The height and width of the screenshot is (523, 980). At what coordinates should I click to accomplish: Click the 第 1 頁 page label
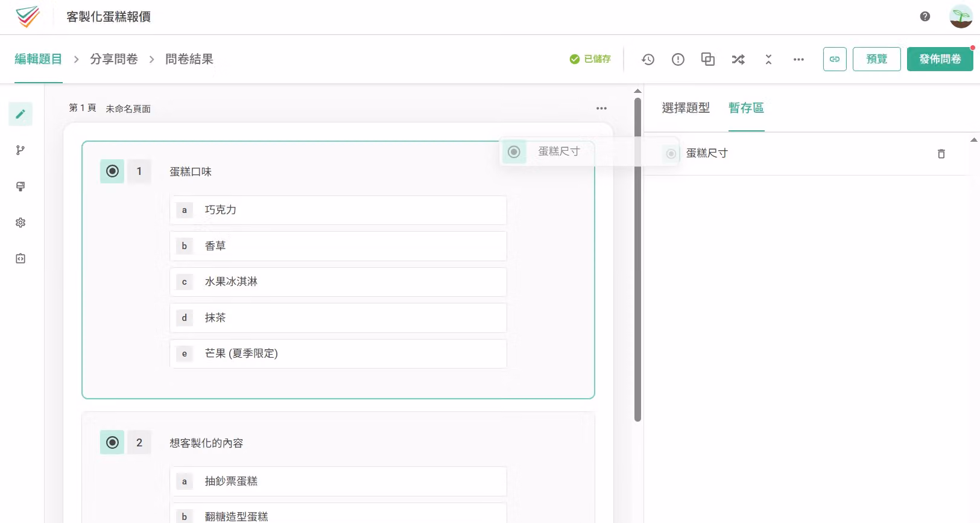83,108
